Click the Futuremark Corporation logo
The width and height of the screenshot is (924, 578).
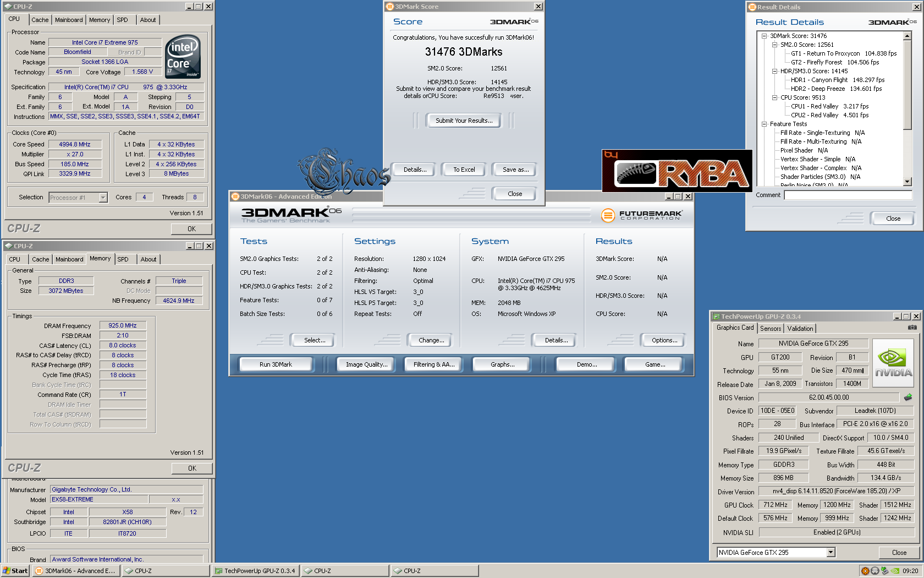641,215
